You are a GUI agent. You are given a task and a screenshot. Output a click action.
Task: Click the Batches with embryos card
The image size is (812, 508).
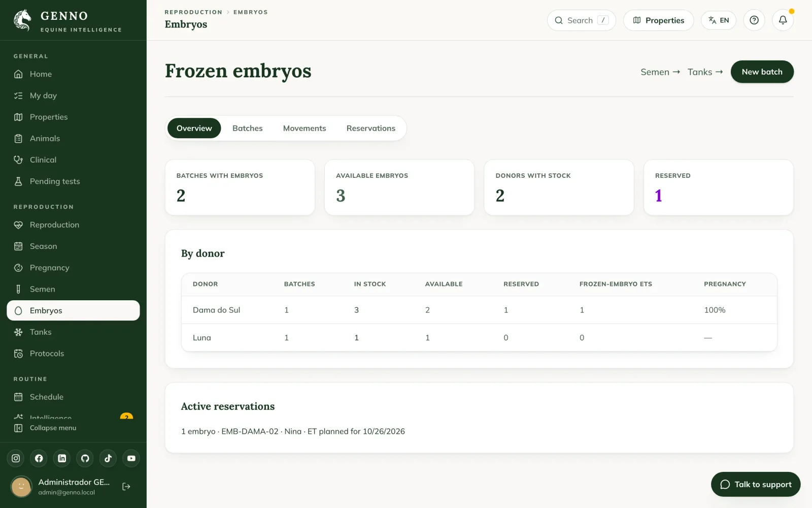[240, 187]
